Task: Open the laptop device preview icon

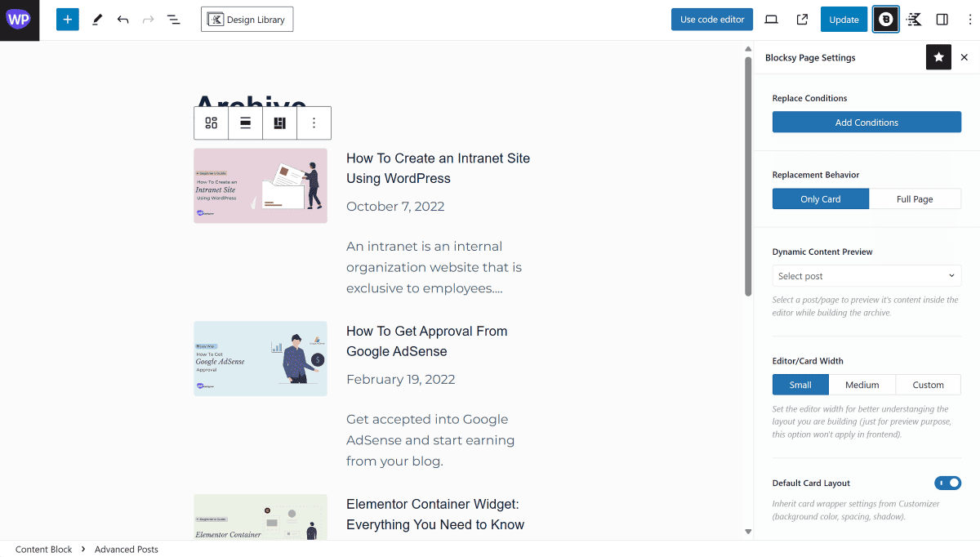Action: coord(771,20)
